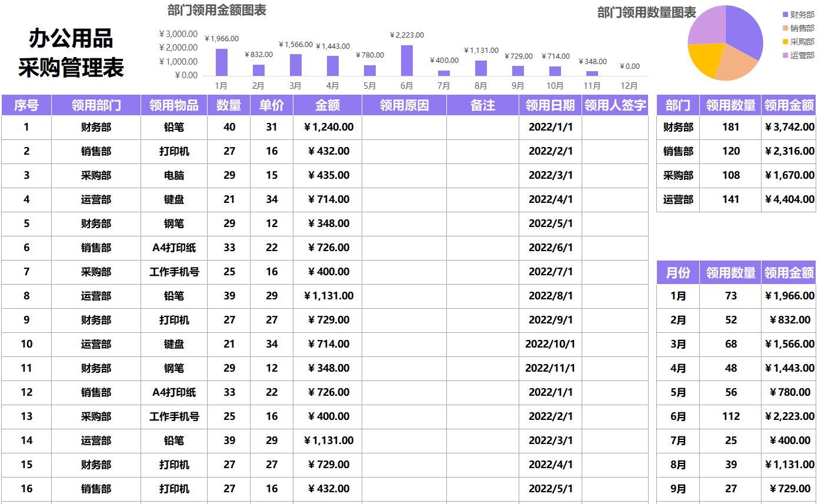This screenshot has width=818, height=504.
Task: Select the 2022/10/1 date cell
Action: click(550, 344)
